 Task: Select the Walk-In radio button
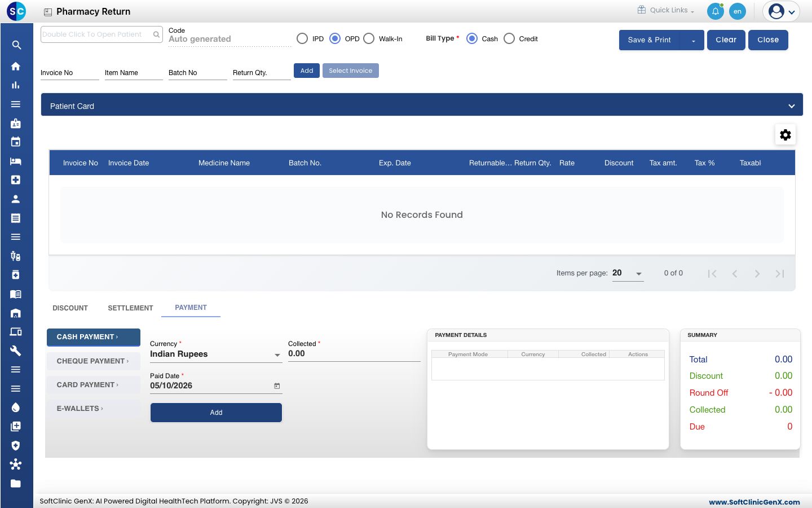(x=369, y=38)
